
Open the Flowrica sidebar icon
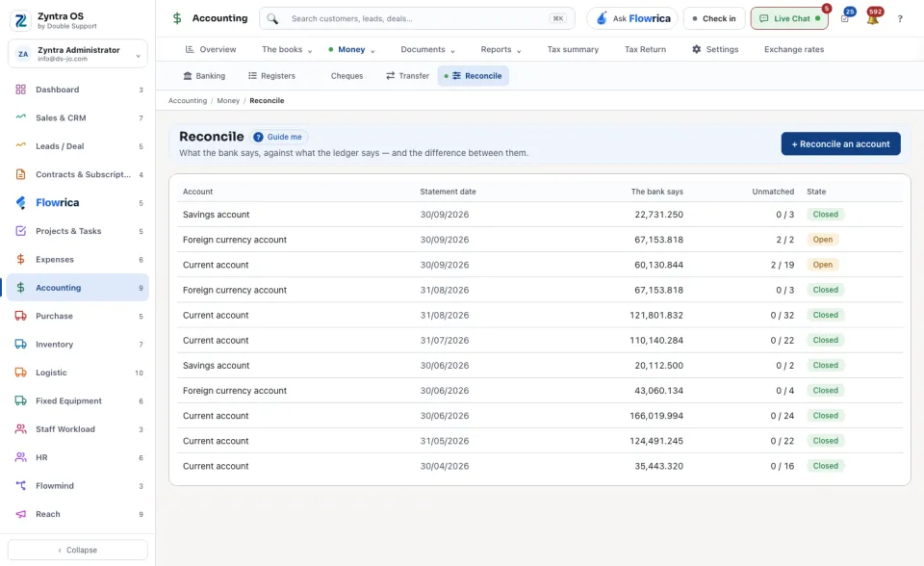click(x=20, y=203)
